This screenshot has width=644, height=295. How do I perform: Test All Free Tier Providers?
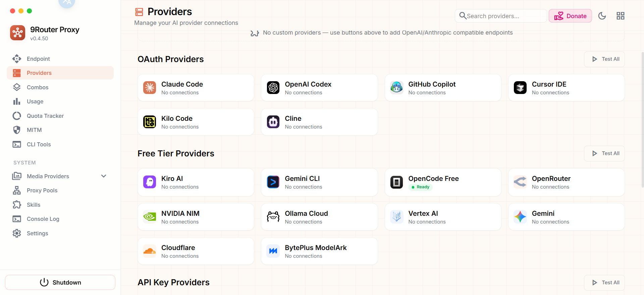point(604,153)
